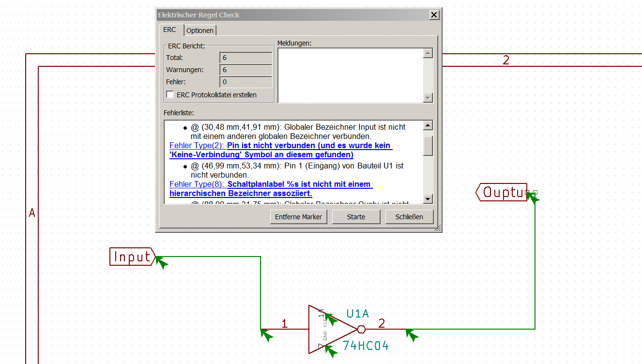Click inside the Meldungen text box
The image size is (642, 364).
(351, 75)
